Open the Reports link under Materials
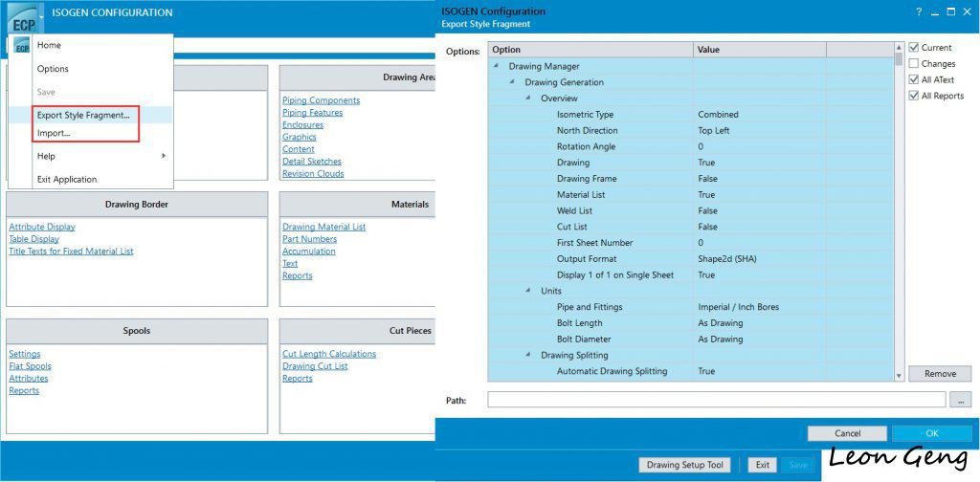The image size is (980, 482). coord(298,275)
